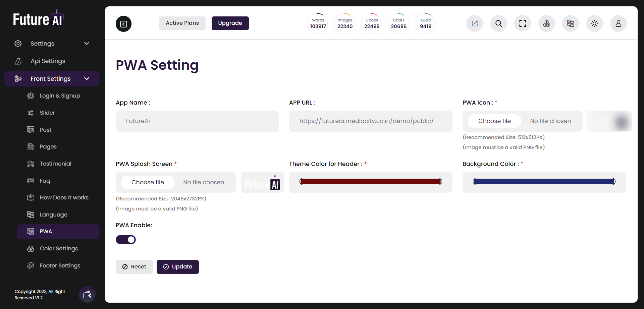The image size is (644, 309).
Task: Click the Future AI logo in the sidebar
Action: point(38,17)
